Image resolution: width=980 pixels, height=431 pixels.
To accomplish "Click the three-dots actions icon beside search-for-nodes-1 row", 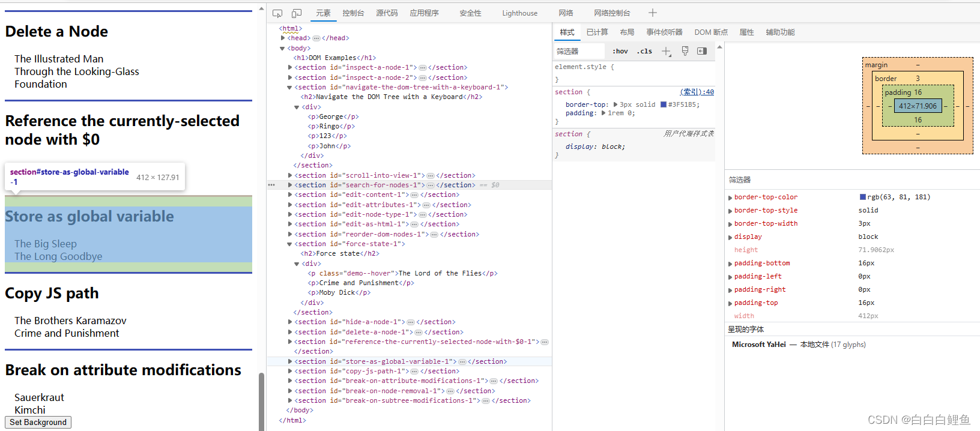I will coord(271,185).
